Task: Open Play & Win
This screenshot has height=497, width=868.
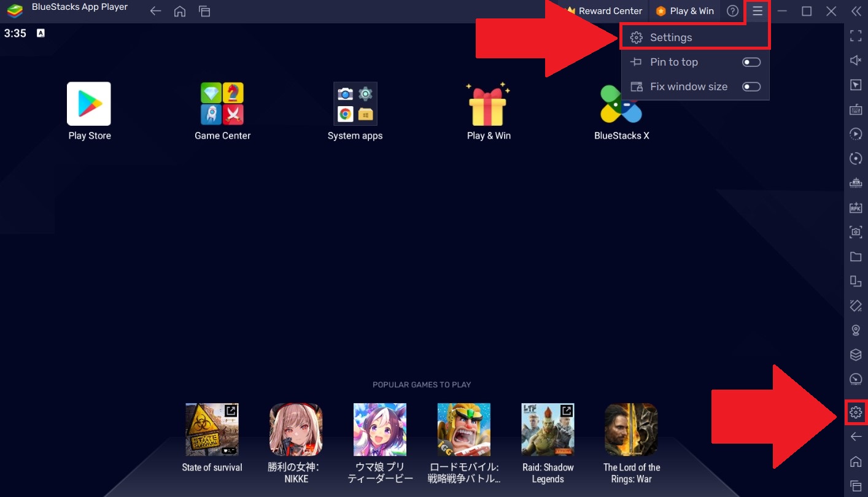Action: (x=684, y=10)
